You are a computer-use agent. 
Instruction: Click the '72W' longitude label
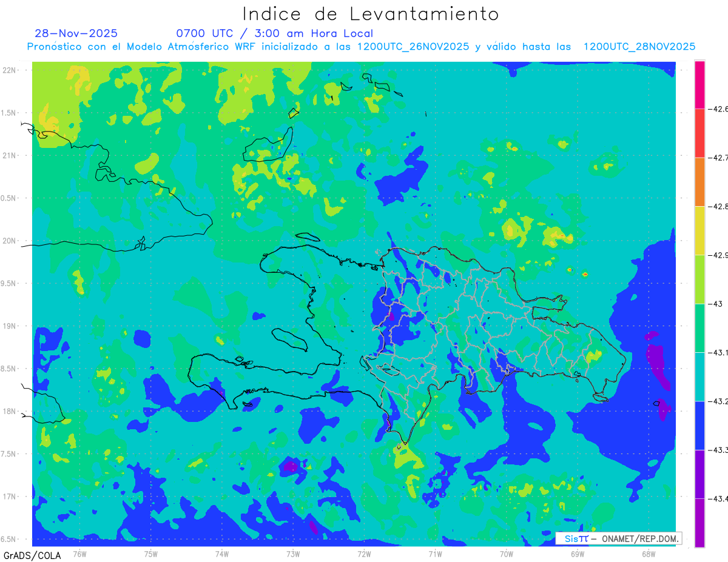tap(364, 554)
